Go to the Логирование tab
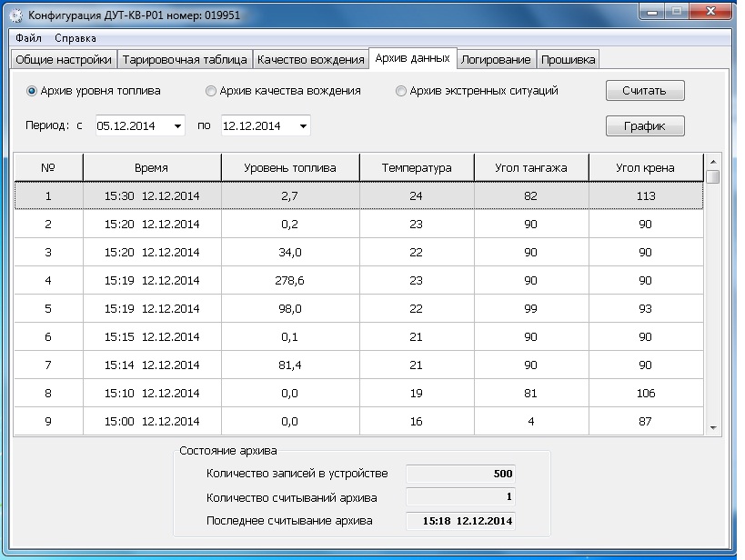The image size is (745, 560). point(496,60)
